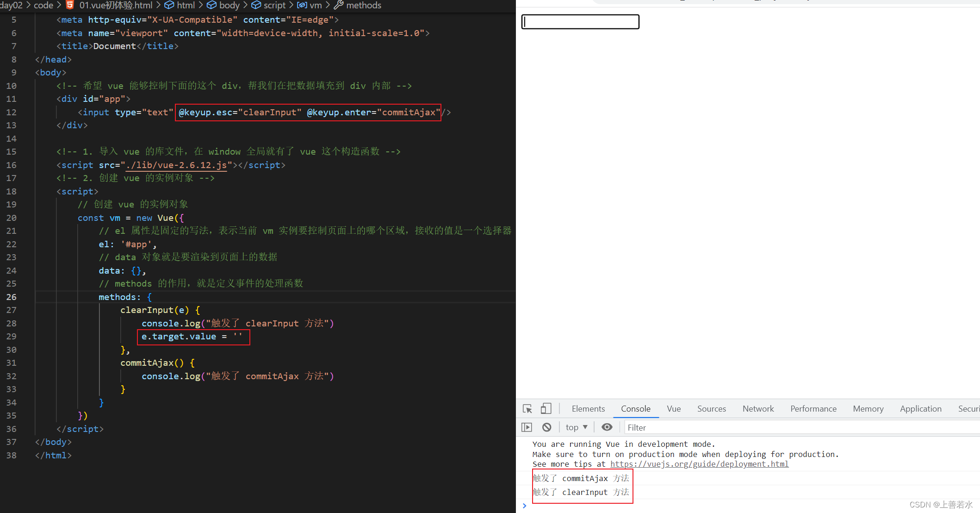980x513 pixels.
Task: Switch to the Memory tab
Action: 868,409
